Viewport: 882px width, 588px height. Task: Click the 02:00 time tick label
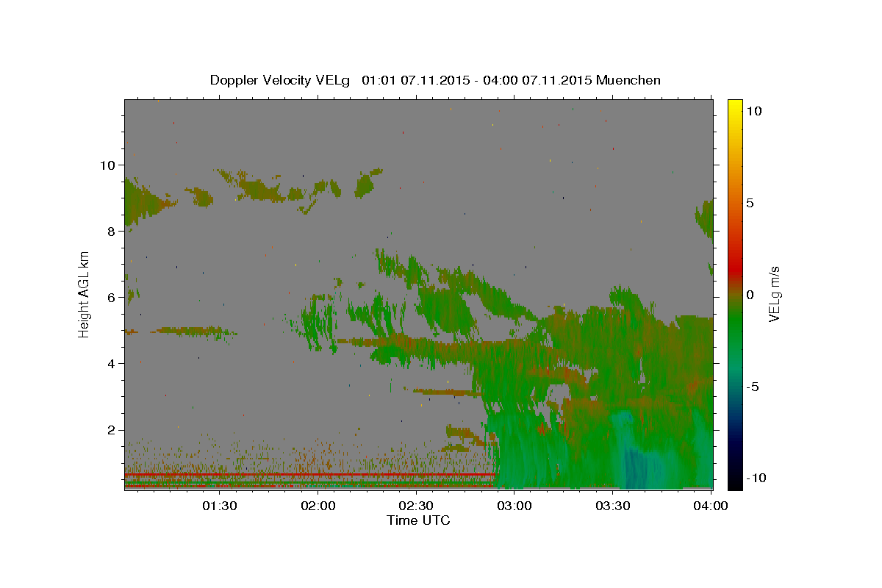(318, 506)
